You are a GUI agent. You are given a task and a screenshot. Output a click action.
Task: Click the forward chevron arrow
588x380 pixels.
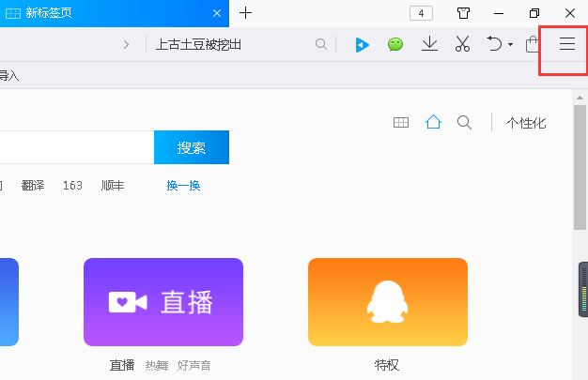127,45
